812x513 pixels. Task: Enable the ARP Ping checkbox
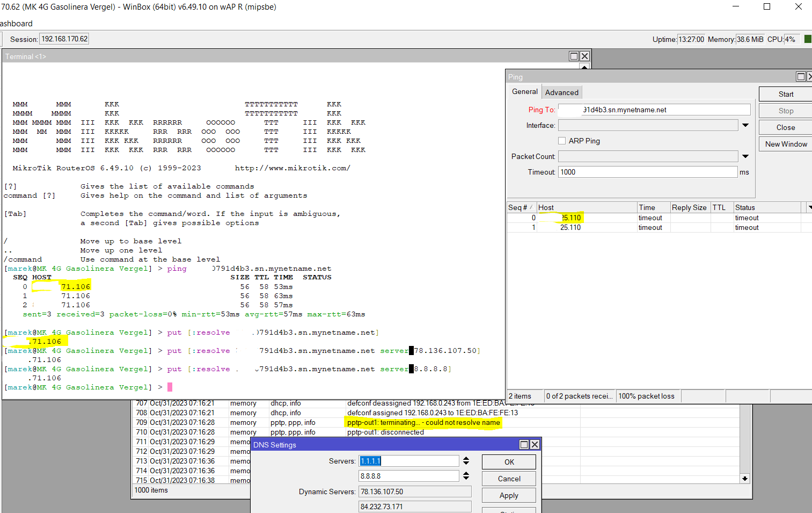[x=562, y=141]
